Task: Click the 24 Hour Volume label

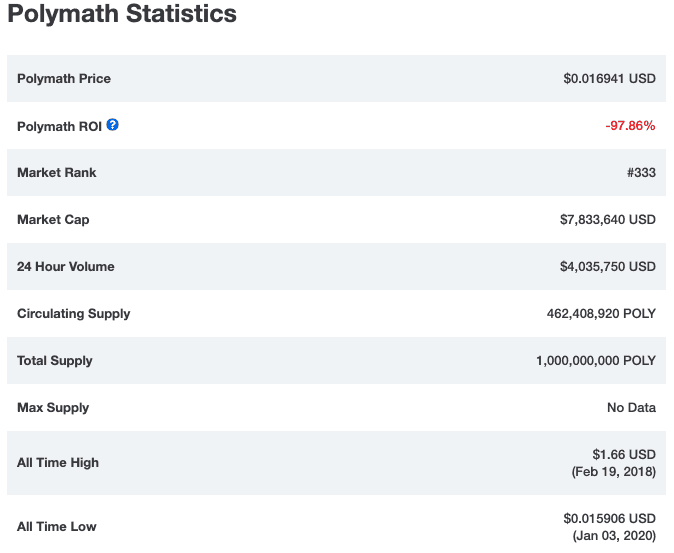Action: click(x=66, y=267)
